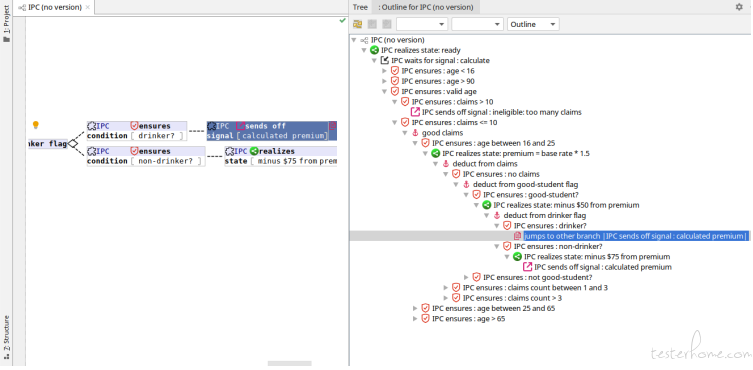Click green check mark inspection indicator
Image resolution: width=753 pixels, height=370 pixels.
pyautogui.click(x=342, y=21)
